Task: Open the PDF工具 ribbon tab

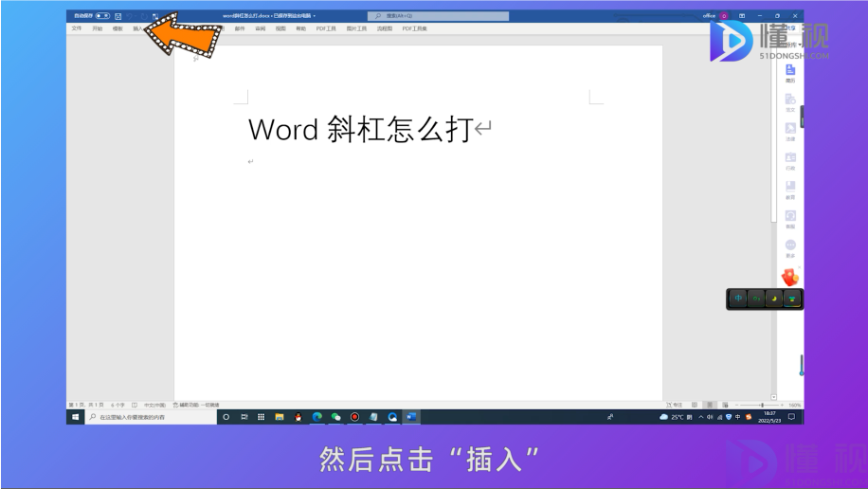Action: pyautogui.click(x=326, y=28)
